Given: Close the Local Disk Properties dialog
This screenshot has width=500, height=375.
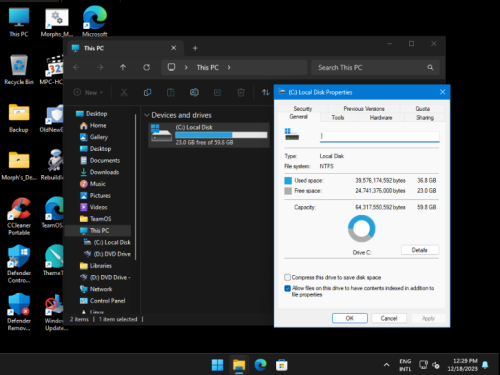Looking at the screenshot, I should (442, 92).
